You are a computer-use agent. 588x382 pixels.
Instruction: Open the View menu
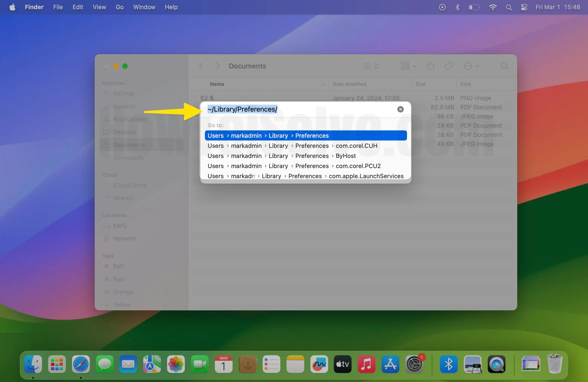(x=99, y=7)
